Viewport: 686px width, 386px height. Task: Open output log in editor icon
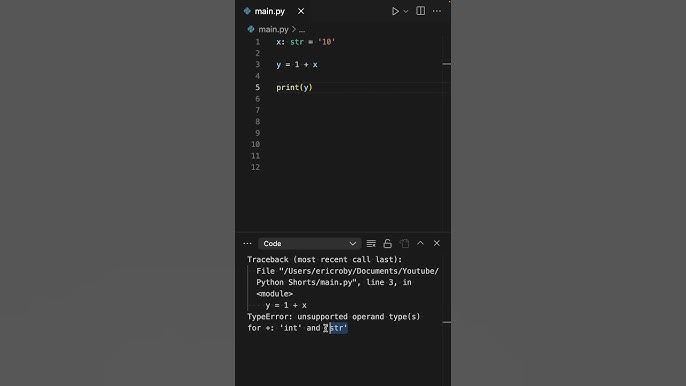(404, 243)
